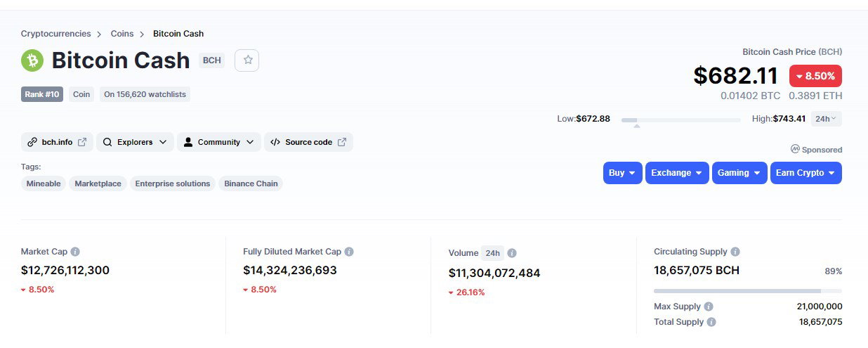Click the code brackets icon
The image size is (868, 348).
[x=275, y=142]
